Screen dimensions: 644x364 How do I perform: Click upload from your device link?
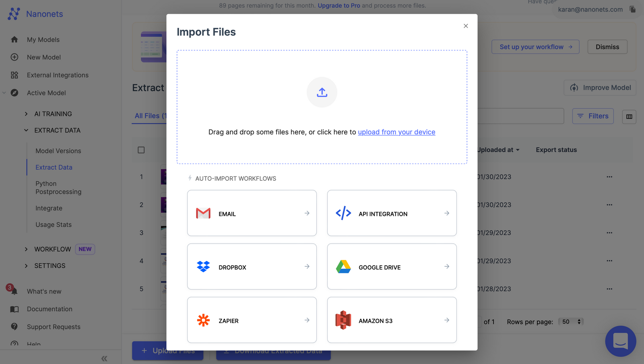point(396,132)
